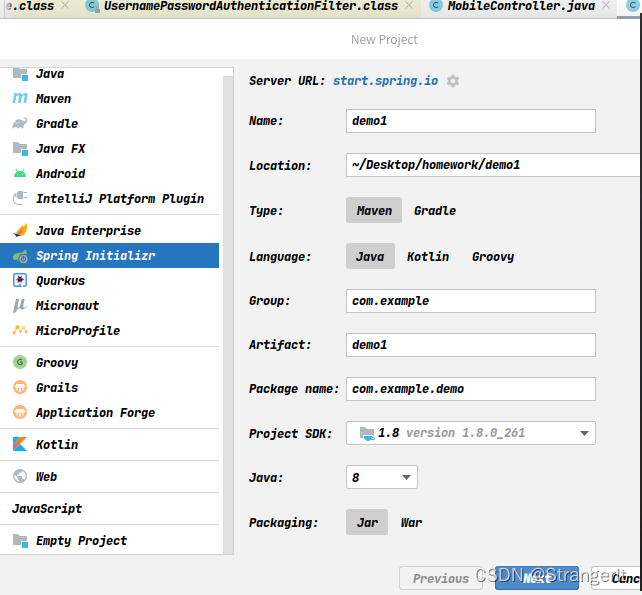Click the Next button
Screen dimensions: 642x595
click(x=537, y=578)
